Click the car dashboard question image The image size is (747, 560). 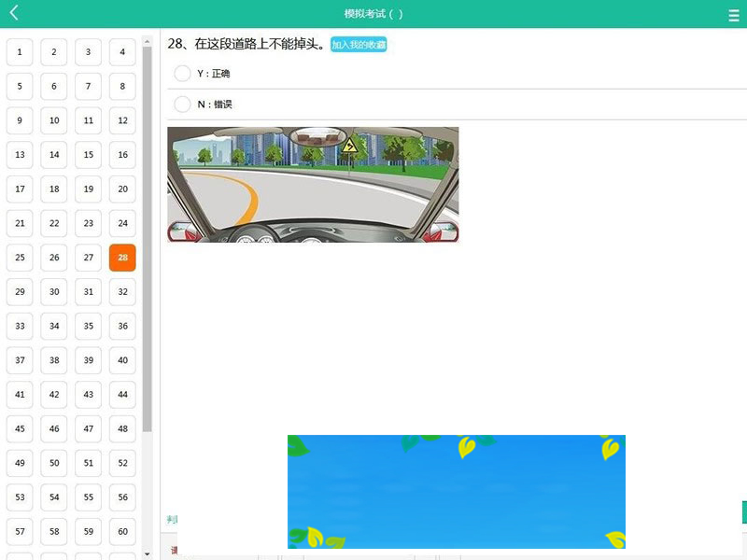[x=314, y=184]
